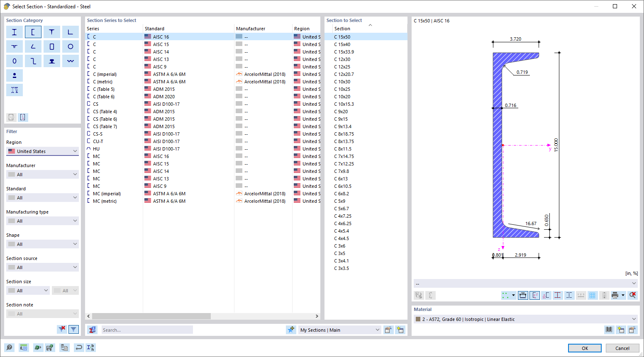The image size is (644, 357).
Task: Add section to favorites with star icon
Action: point(291,330)
